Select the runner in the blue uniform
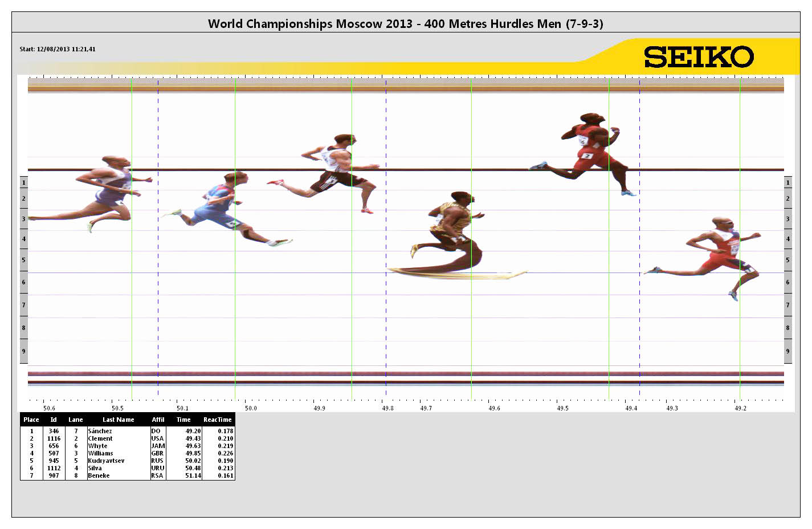 (x=219, y=206)
